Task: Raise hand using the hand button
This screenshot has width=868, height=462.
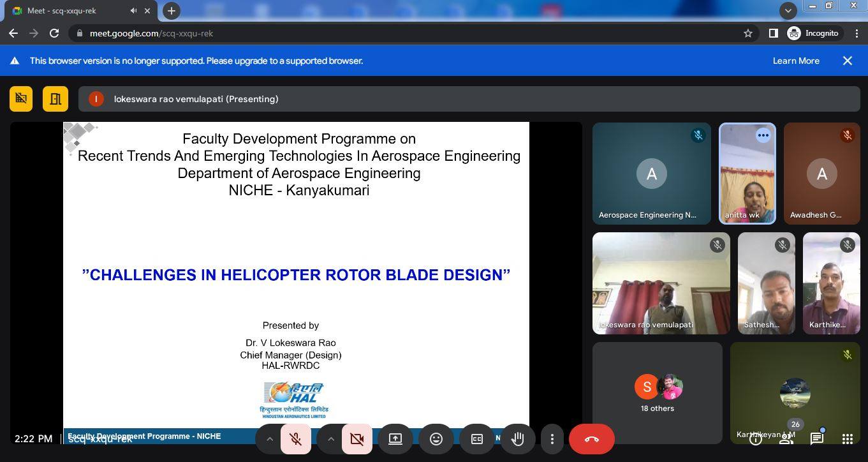Action: click(517, 439)
